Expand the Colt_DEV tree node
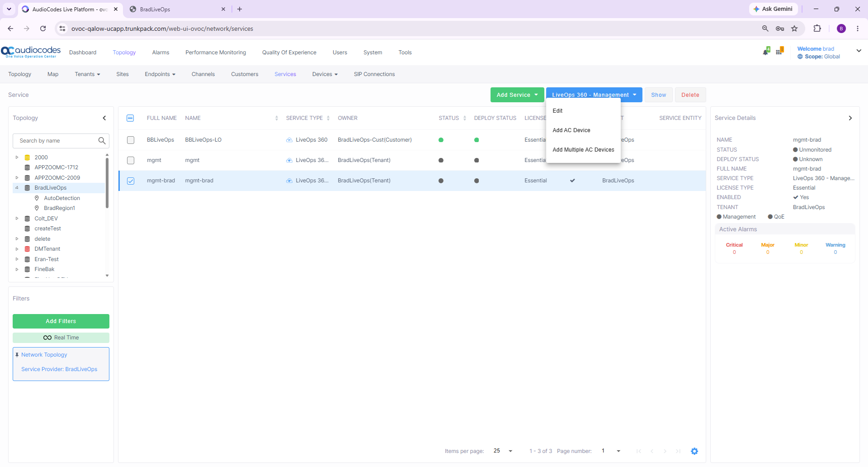 pyautogui.click(x=17, y=219)
